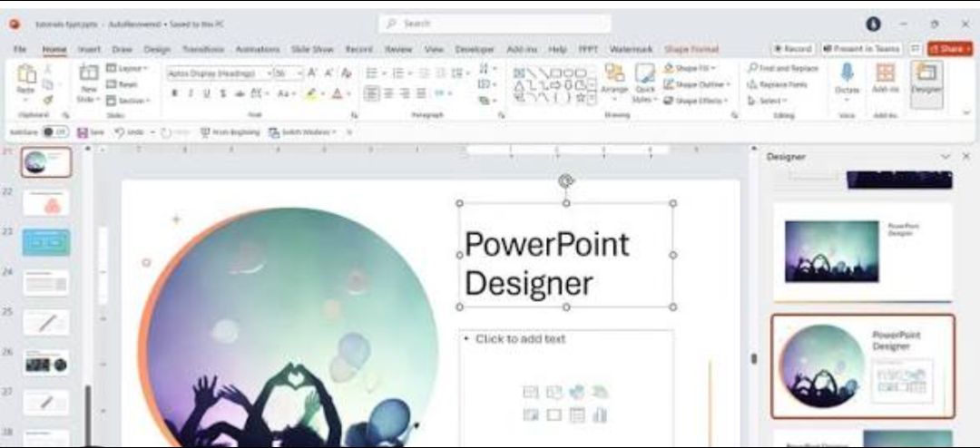Open the font name combo box
The image size is (980, 448).
point(220,73)
